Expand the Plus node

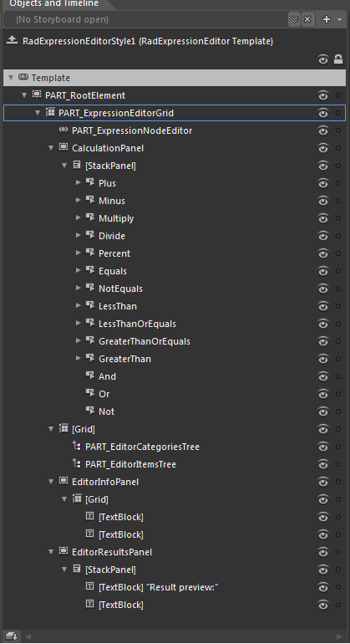(x=78, y=182)
